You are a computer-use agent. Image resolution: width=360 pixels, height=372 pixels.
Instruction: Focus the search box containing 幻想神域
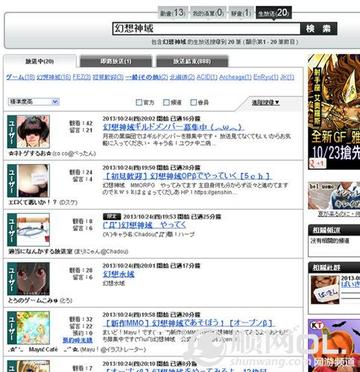coord(206,29)
